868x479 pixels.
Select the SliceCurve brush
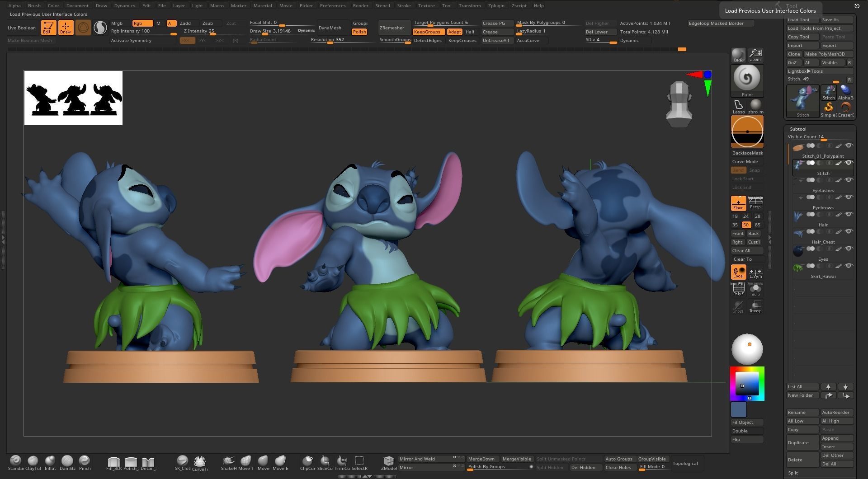pos(325,463)
